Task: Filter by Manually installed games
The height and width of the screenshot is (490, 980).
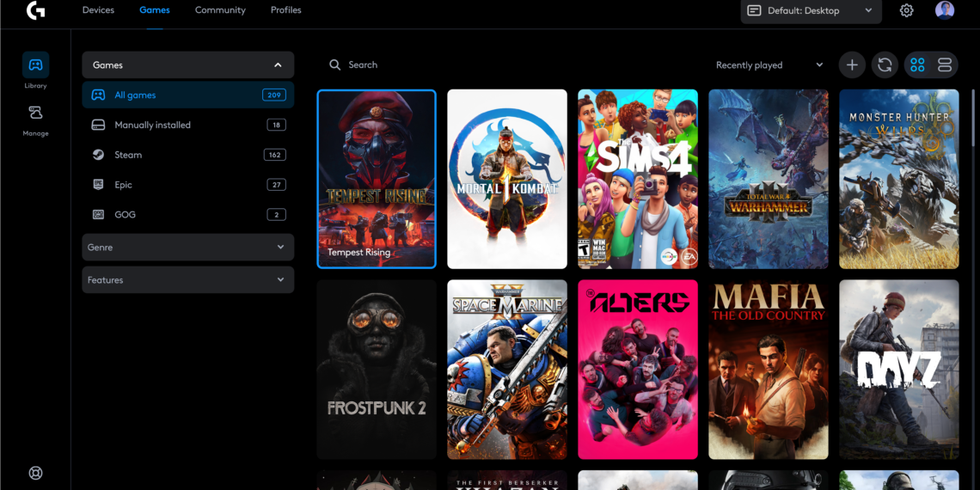Action: point(188,125)
